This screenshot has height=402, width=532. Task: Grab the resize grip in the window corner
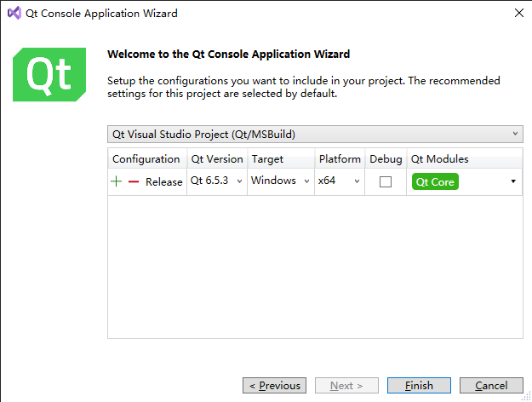pyautogui.click(x=527, y=397)
